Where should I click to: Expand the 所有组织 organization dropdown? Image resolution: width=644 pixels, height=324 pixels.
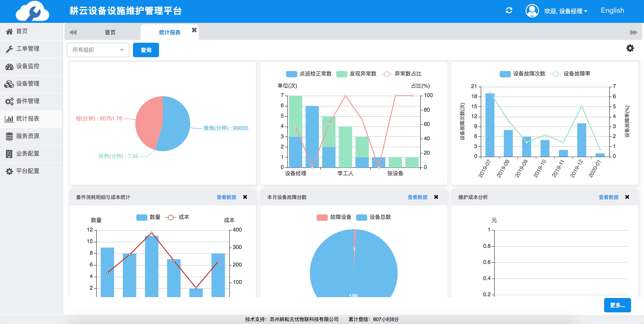tap(98, 50)
